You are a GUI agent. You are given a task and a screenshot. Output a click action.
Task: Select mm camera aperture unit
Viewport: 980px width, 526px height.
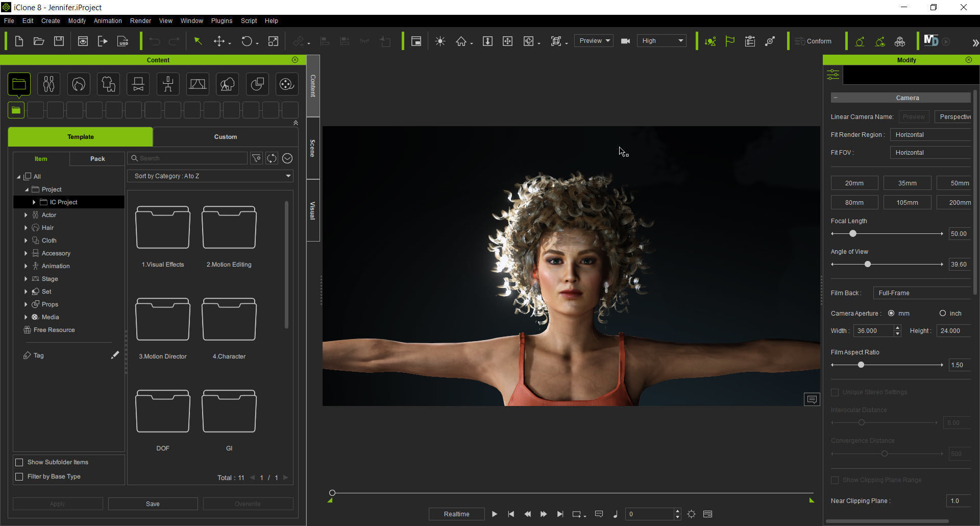pyautogui.click(x=891, y=313)
